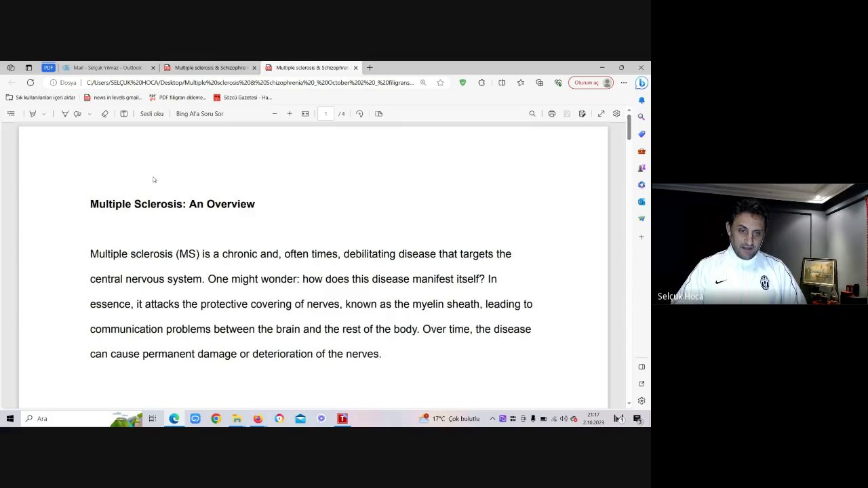Open the pinned PDF tab

click(48, 68)
